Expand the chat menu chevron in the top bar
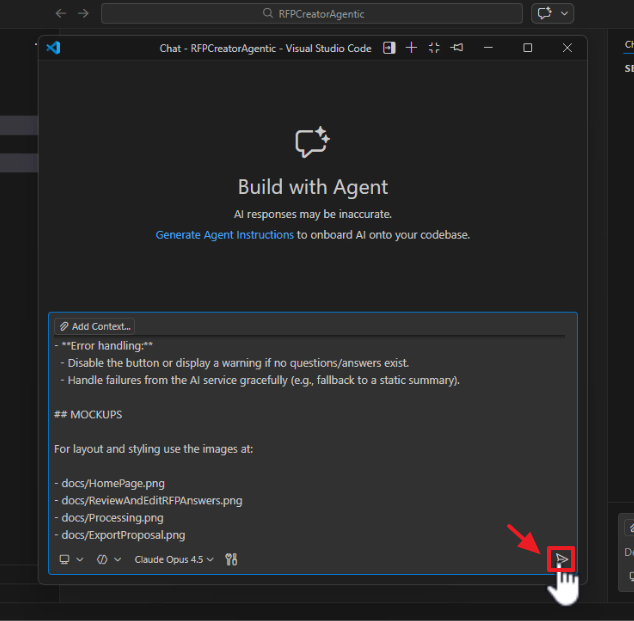The image size is (634, 621). click(566, 14)
